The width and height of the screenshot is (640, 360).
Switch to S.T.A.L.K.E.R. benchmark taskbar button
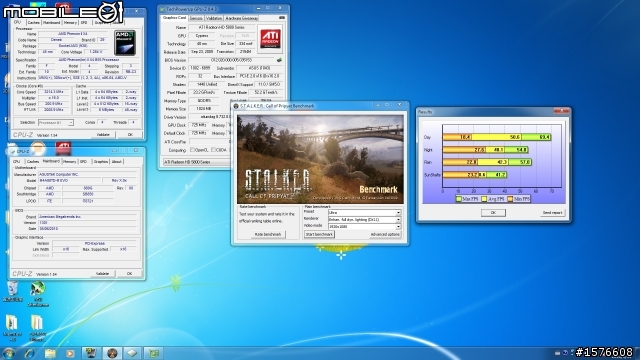click(112, 353)
